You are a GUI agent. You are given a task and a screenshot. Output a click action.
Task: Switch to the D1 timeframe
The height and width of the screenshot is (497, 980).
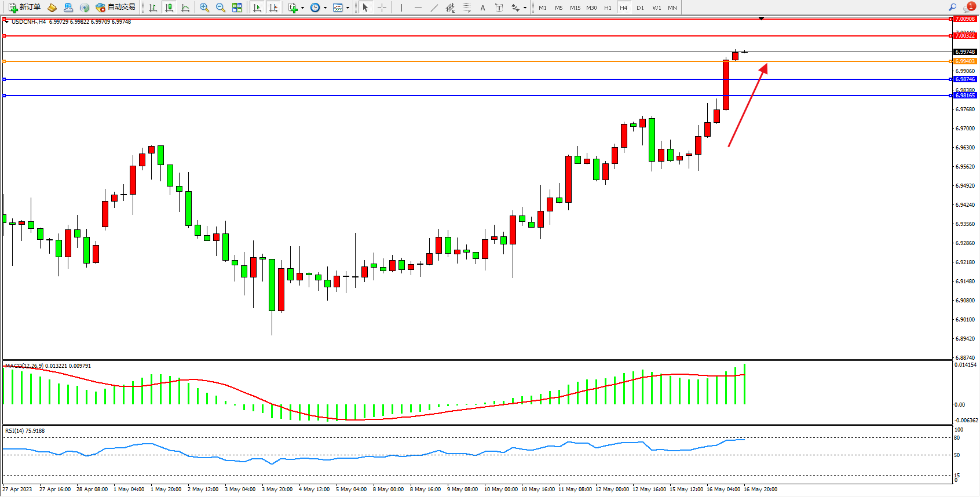coord(640,8)
